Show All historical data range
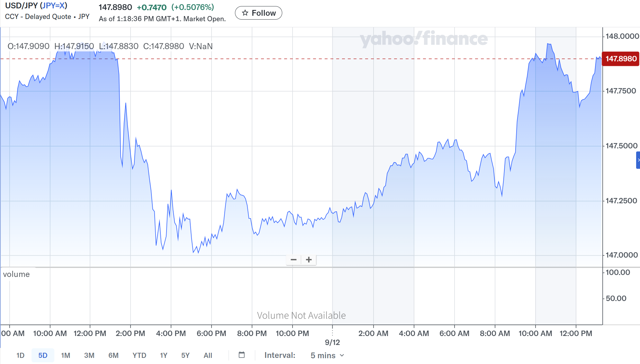 pos(208,355)
